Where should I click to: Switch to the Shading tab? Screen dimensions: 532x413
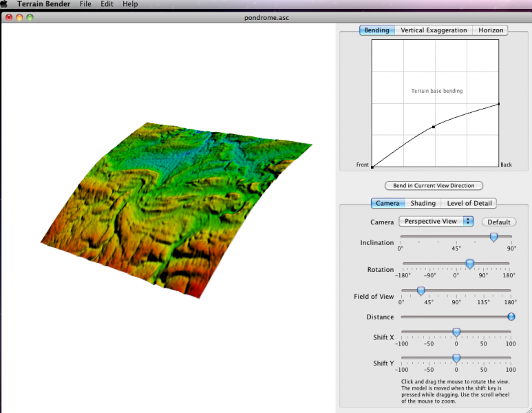(x=423, y=203)
